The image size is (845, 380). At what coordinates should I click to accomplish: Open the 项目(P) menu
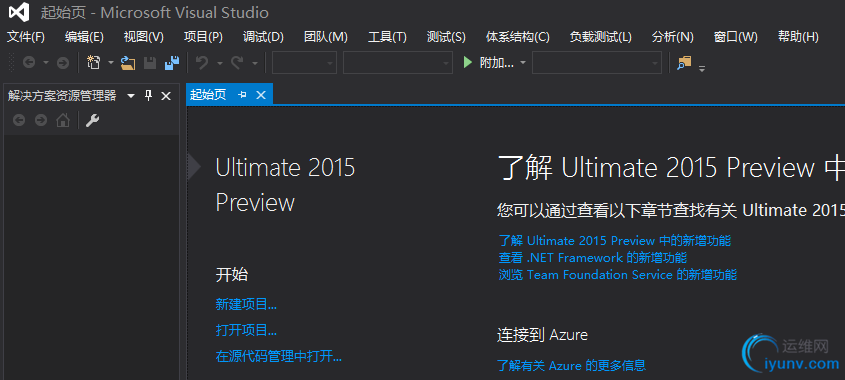click(203, 37)
